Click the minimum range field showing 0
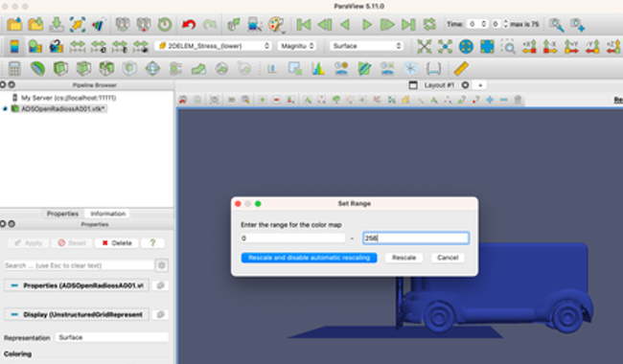Screen dimensions: 623x364 coord(293,239)
